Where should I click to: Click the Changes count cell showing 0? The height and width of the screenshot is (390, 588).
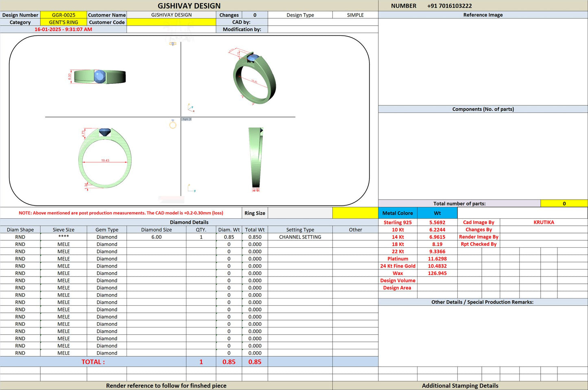(255, 15)
